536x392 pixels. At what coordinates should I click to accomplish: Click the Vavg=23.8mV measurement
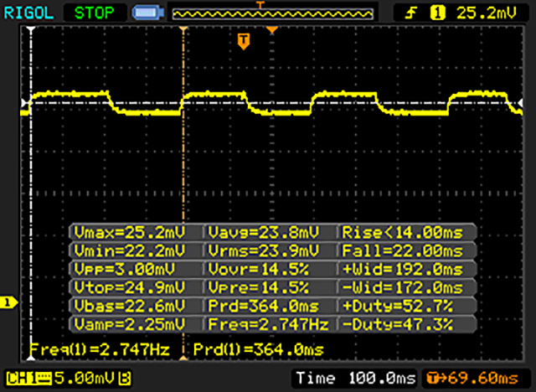coord(264,232)
